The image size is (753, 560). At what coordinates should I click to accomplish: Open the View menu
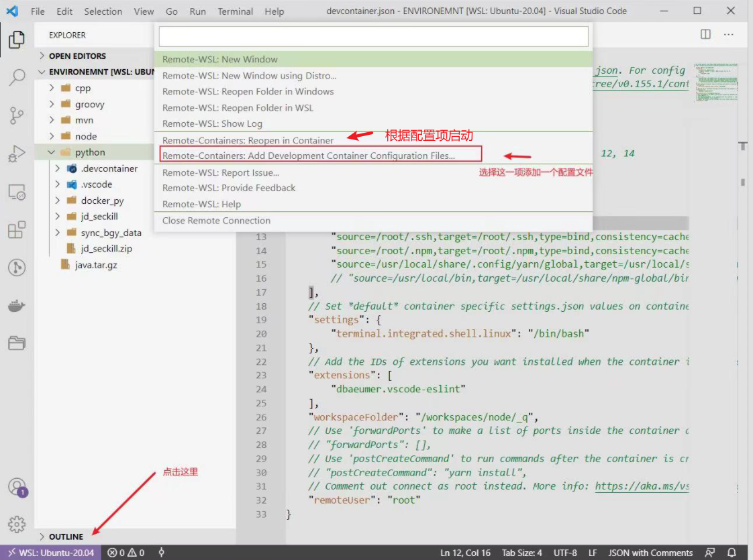[144, 11]
